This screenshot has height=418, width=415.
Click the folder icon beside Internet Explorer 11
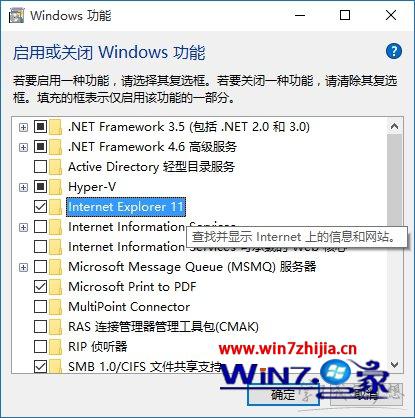pyautogui.click(x=55, y=207)
